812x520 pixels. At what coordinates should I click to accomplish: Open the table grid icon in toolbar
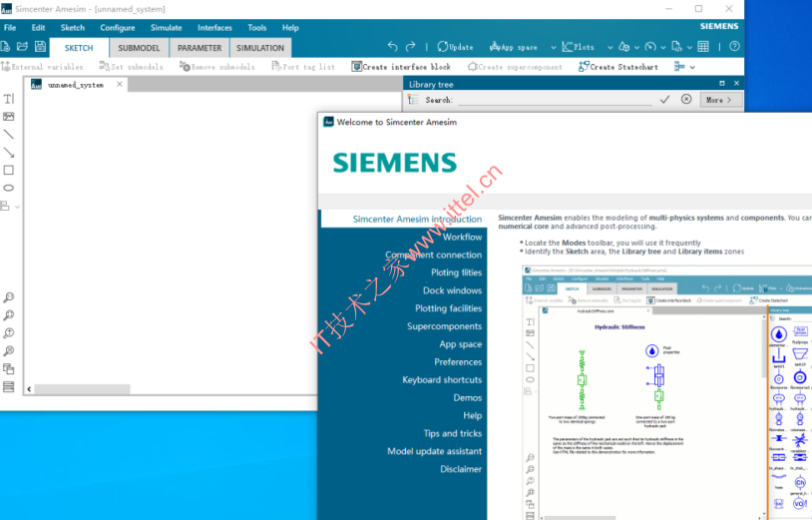click(703, 47)
